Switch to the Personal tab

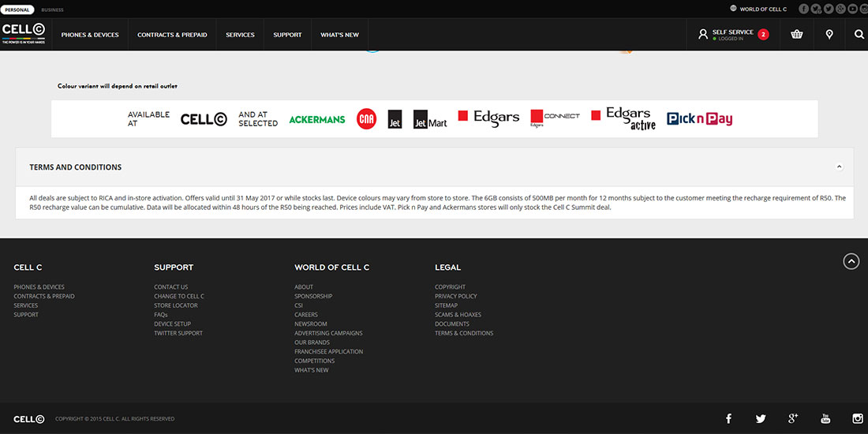17,10
